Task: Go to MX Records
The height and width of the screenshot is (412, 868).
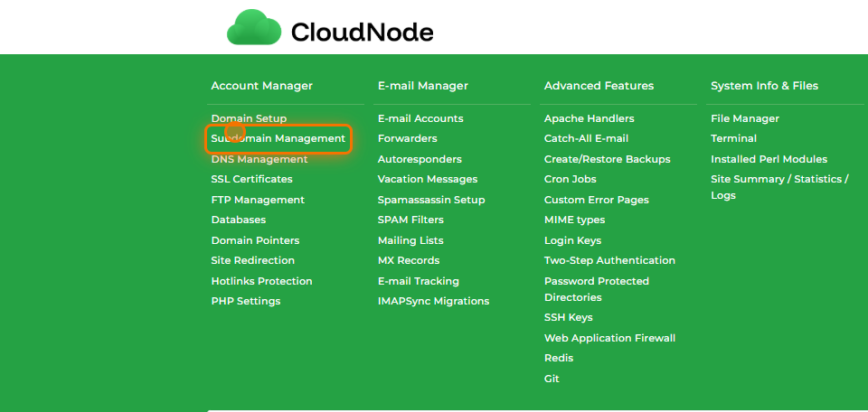Action: click(x=409, y=260)
